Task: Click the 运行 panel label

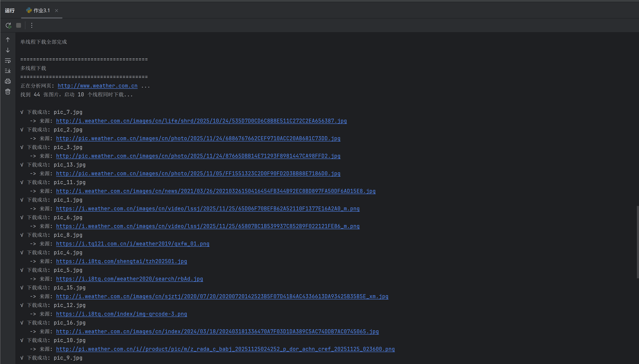Action: 10,11
